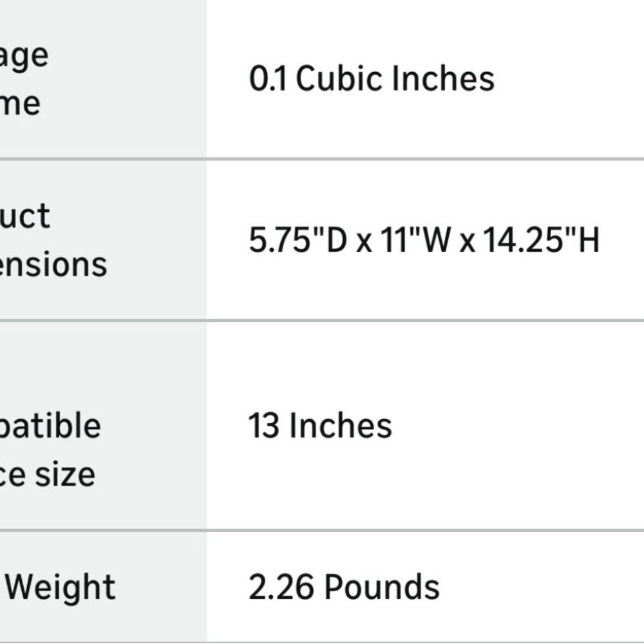The height and width of the screenshot is (644, 644).
Task: Select the full product dimensions value text
Action: [424, 240]
